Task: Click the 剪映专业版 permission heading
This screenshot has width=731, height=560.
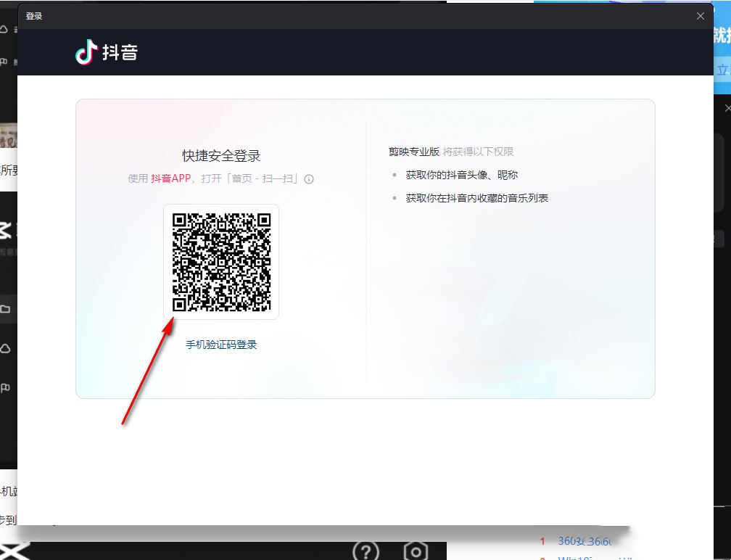Action: [x=414, y=152]
